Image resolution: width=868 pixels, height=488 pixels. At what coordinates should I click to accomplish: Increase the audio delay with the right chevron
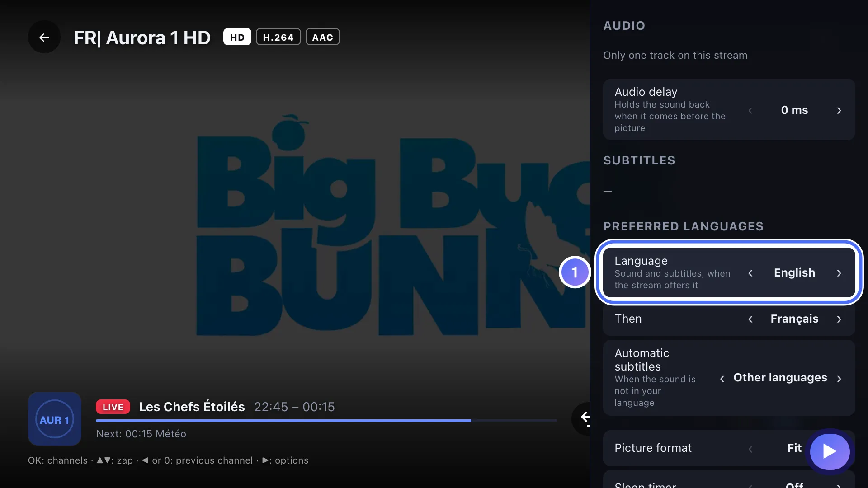pyautogui.click(x=839, y=110)
